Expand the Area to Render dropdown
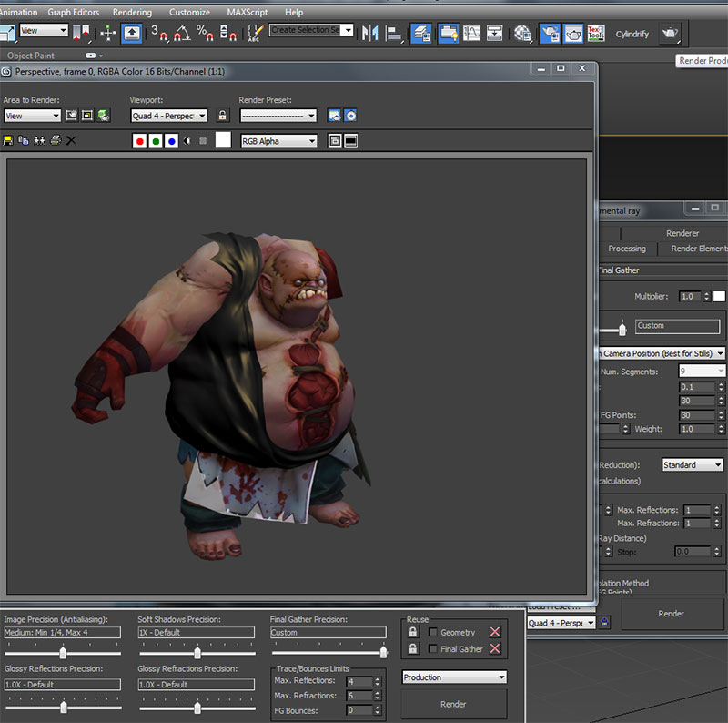The height and width of the screenshot is (723, 728). pyautogui.click(x=32, y=116)
